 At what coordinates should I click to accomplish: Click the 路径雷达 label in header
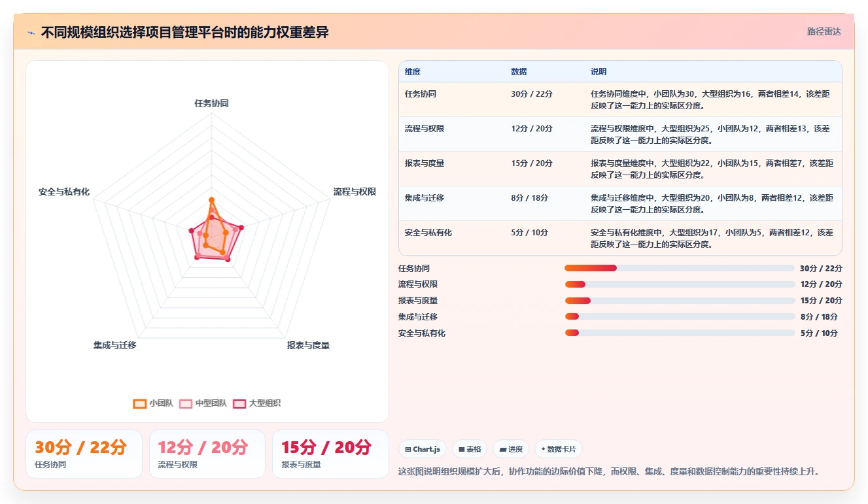point(824,31)
